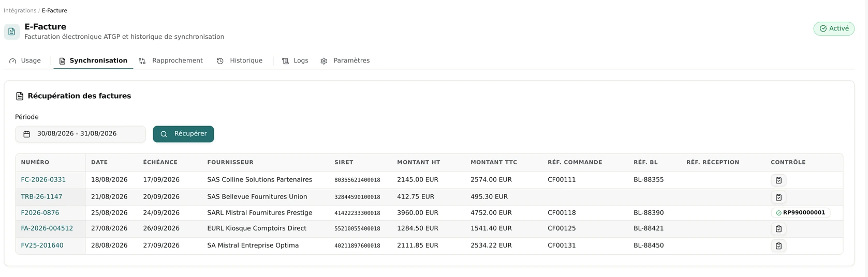
Task: Click amount 1284.50 EUR
Action: click(418, 228)
